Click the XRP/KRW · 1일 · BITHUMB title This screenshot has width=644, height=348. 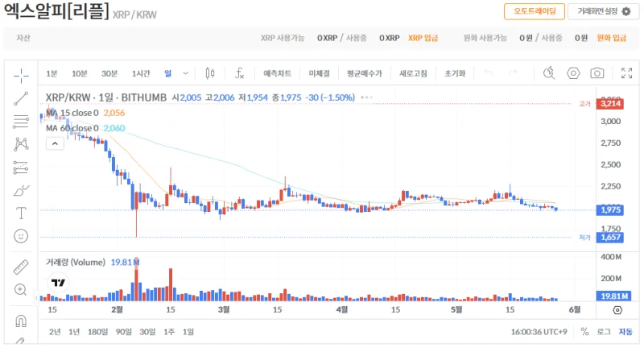pos(106,97)
